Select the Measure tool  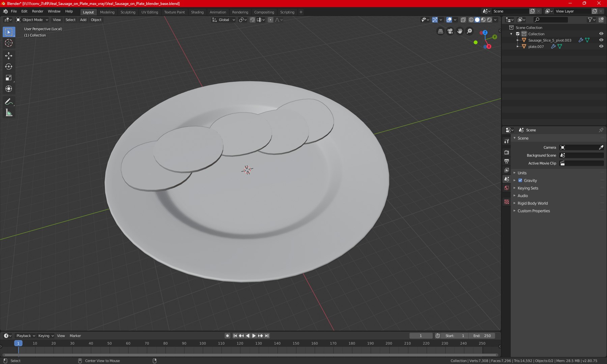click(9, 113)
